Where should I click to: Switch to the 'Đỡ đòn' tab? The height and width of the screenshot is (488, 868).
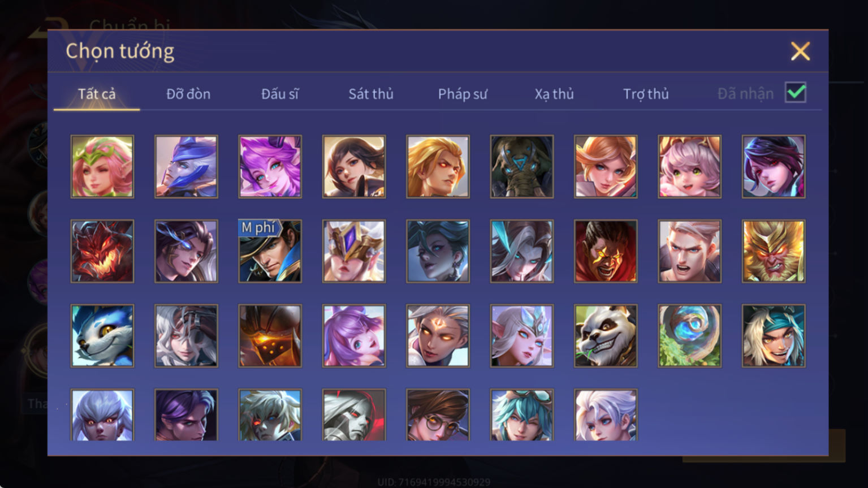(188, 94)
